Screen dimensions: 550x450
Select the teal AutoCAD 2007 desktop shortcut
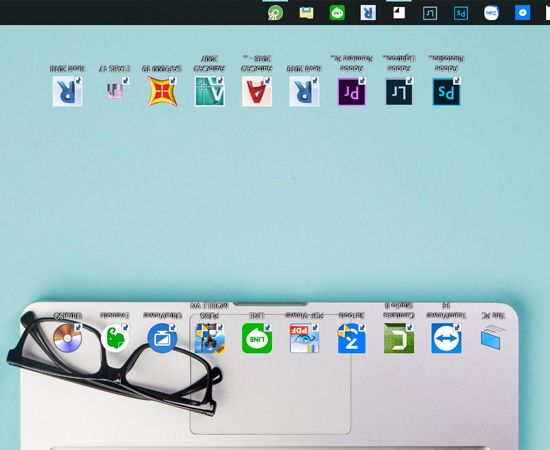[210, 92]
